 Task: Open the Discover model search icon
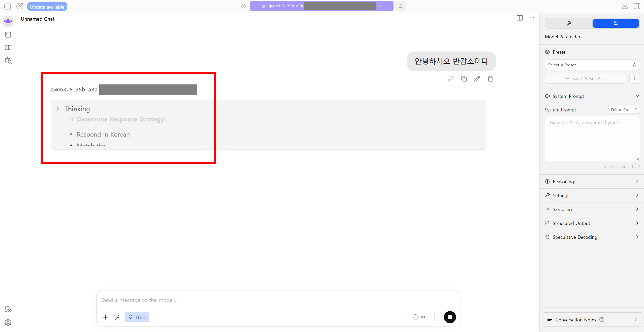[8, 61]
